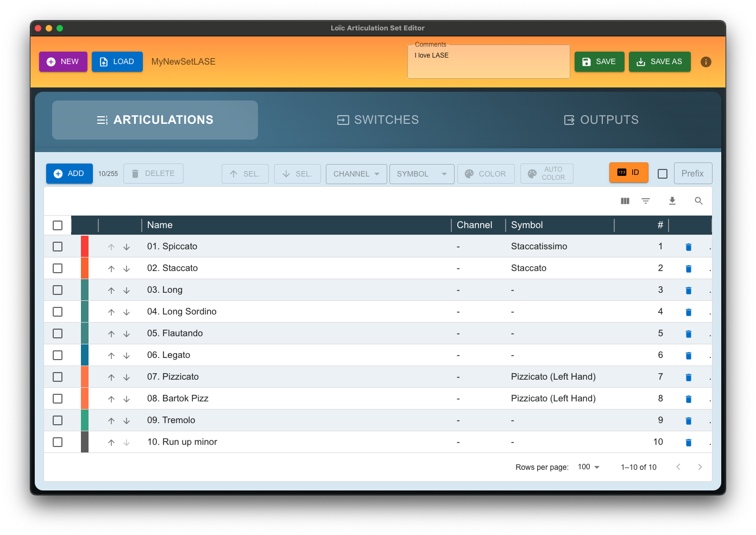
Task: Click the MyNewSetLASE set name
Action: [x=184, y=62]
